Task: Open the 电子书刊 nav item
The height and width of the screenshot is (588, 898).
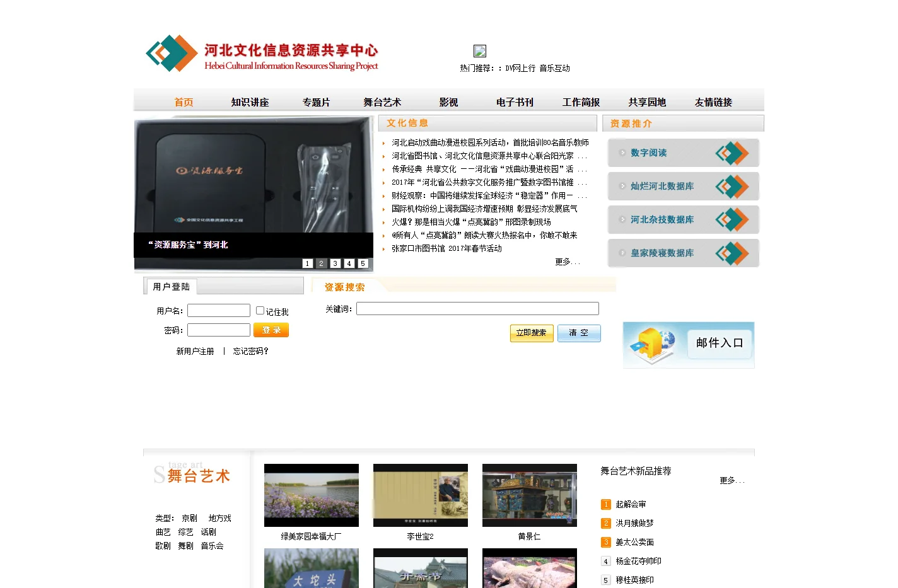Action: (515, 102)
